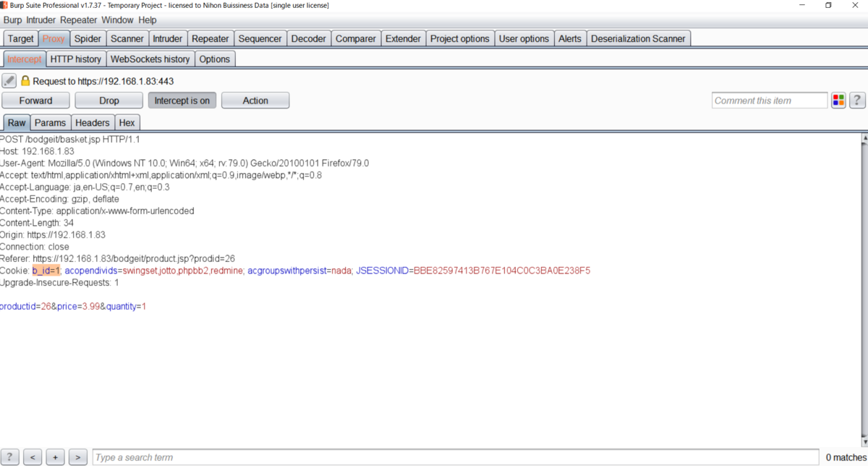
Task: Click the search term input field
Action: tap(456, 457)
